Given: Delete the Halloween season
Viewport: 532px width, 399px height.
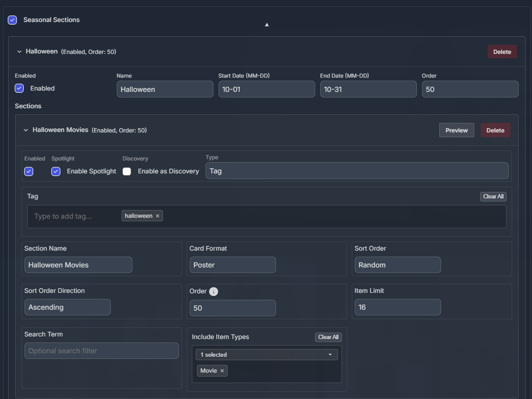Looking at the screenshot, I should point(502,52).
